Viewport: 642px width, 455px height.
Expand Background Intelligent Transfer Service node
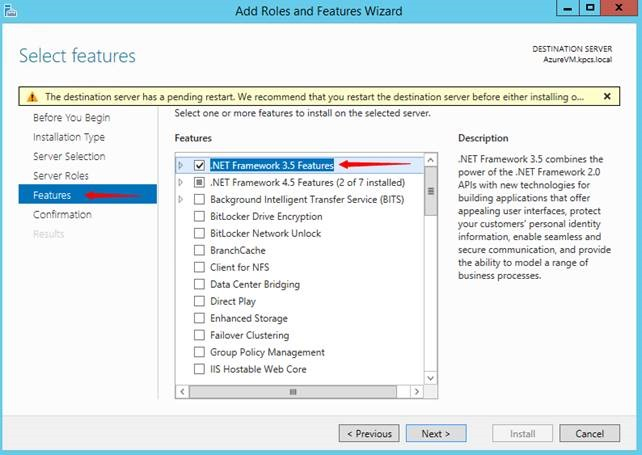click(181, 199)
